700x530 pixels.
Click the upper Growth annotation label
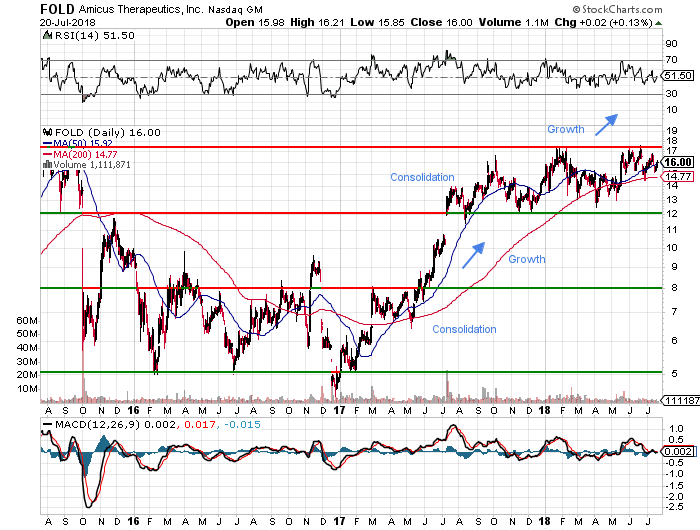point(566,129)
